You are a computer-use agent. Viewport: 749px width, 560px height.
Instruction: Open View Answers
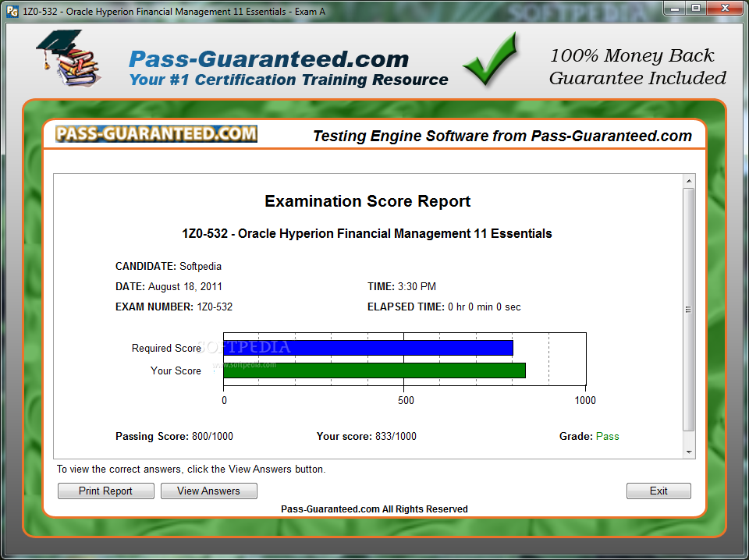tap(209, 491)
